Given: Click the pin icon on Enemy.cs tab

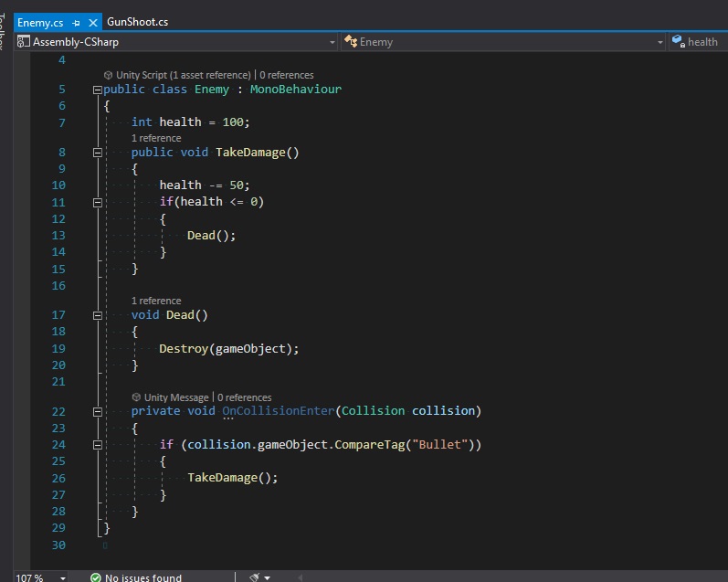Looking at the screenshot, I should pos(77,22).
